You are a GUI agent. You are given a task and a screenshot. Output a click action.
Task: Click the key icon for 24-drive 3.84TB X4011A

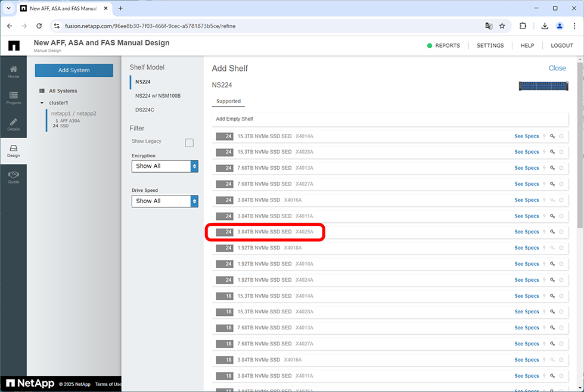tap(552, 216)
